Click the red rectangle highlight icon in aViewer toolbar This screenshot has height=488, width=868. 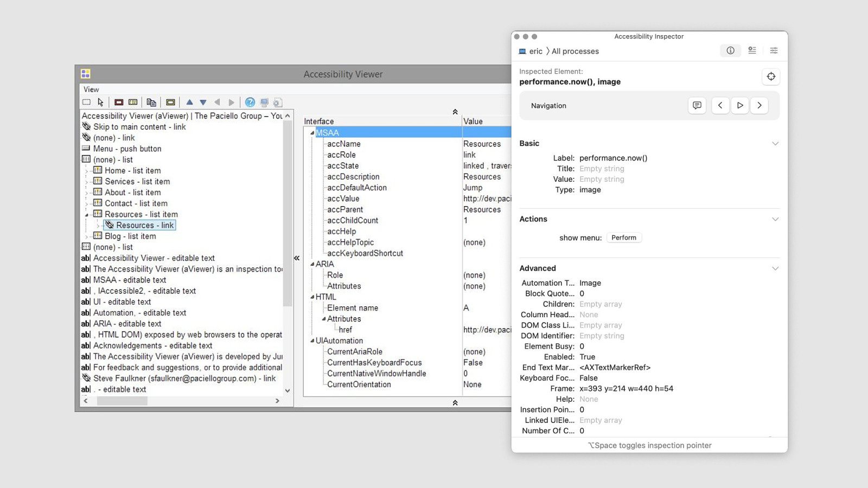[x=119, y=102]
